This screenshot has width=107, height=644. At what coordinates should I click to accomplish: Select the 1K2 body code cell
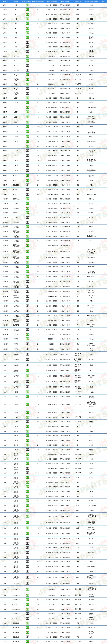coord(78,583)
